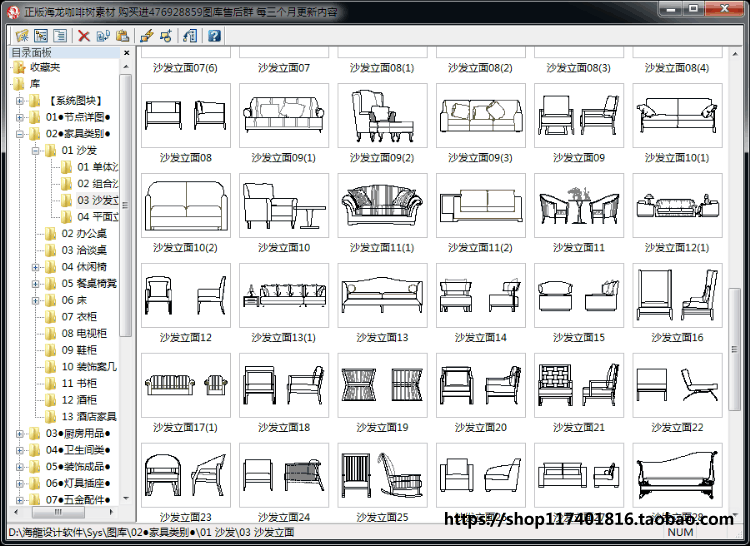Click the list view toolbar icon

(x=60, y=36)
